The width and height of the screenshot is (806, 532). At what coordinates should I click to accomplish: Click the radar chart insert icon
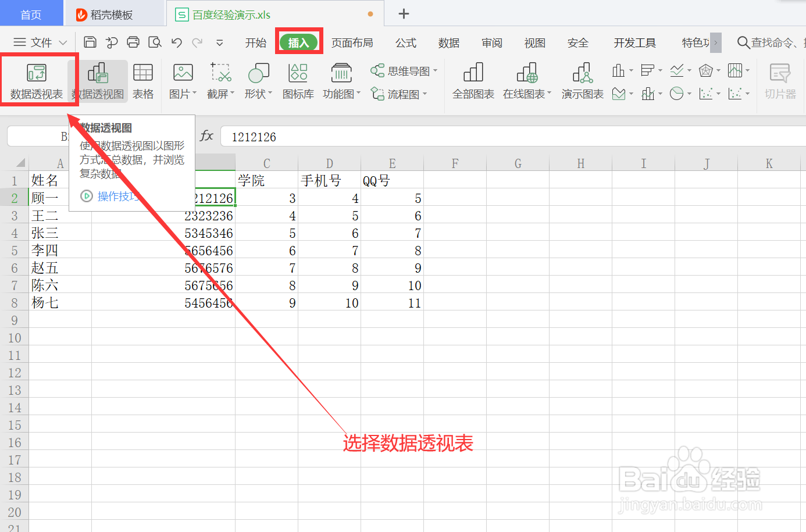[705, 70]
